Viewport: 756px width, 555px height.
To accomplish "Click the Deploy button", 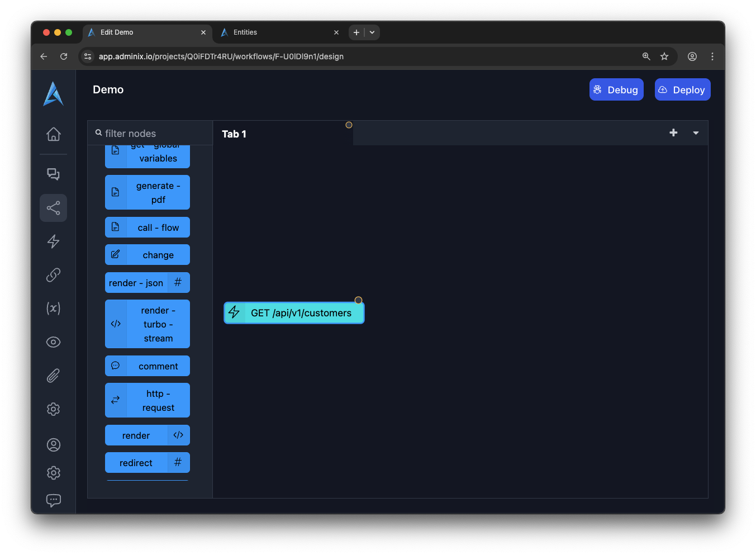I will (682, 90).
